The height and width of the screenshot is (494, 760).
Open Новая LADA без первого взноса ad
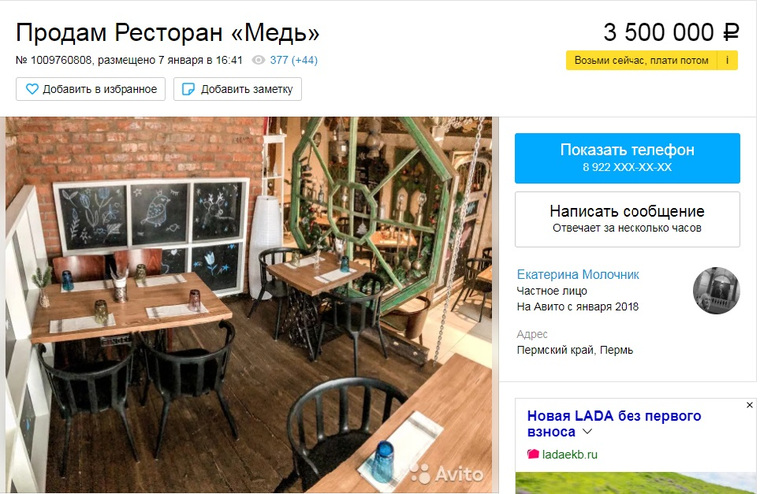pos(614,424)
